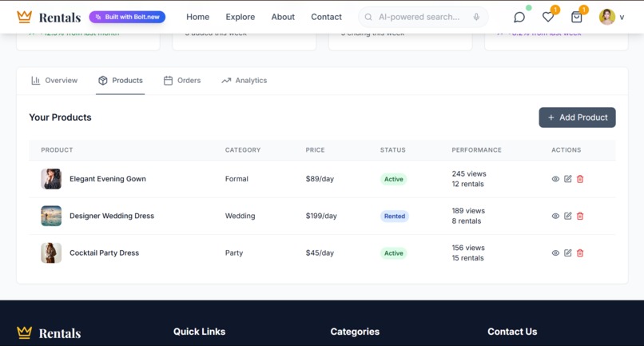
Task: Select the Cocktail Party Dress product name
Action: pos(105,253)
